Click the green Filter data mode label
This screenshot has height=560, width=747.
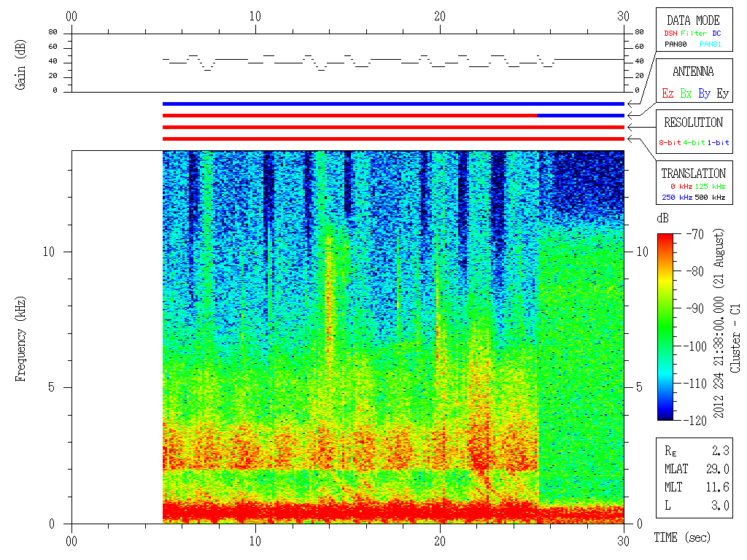tap(694, 34)
